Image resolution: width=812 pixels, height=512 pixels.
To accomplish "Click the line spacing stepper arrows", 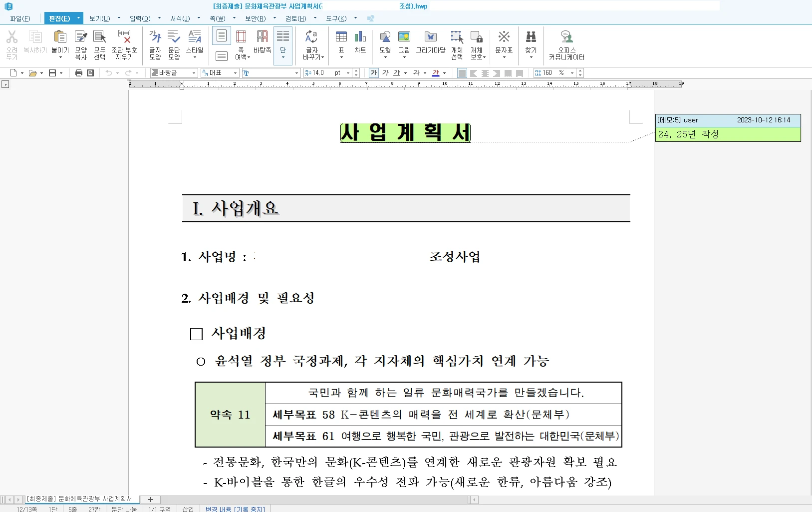I will coord(580,73).
